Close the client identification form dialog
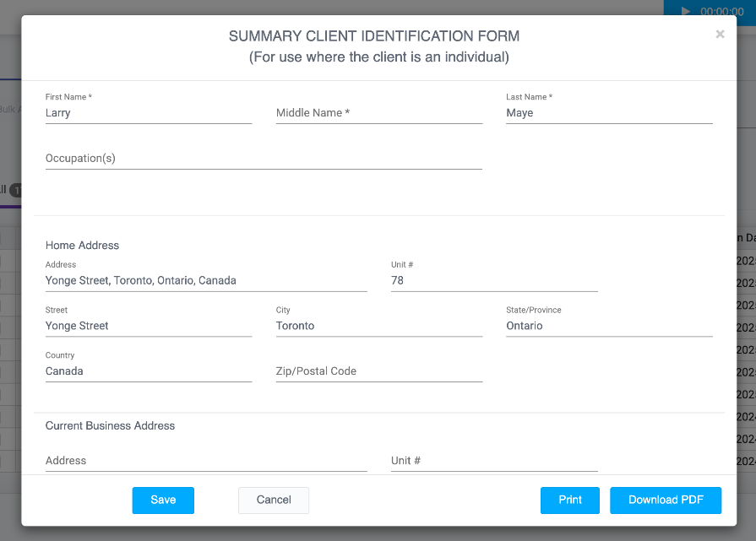 coord(720,35)
